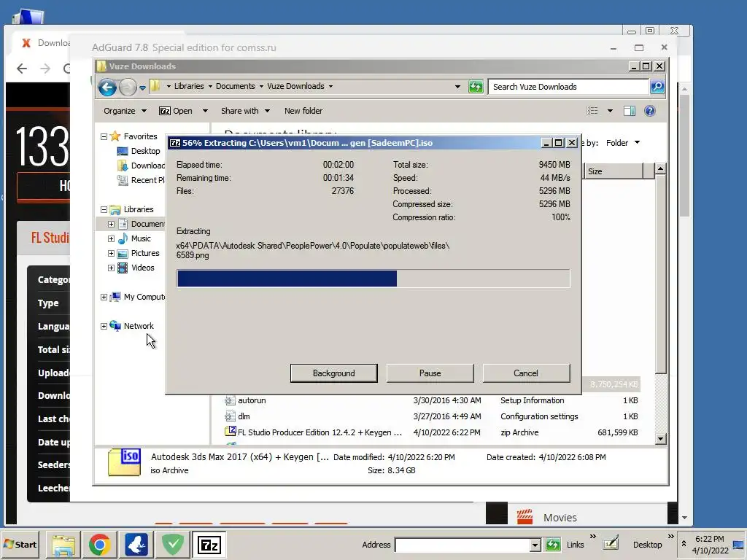Click New folder in the toolbar
This screenshot has height=560, width=747.
[x=303, y=111]
